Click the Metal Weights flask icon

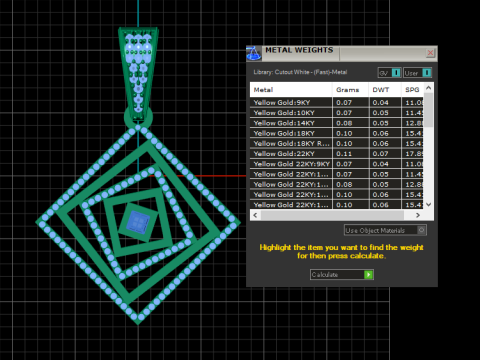(x=254, y=53)
